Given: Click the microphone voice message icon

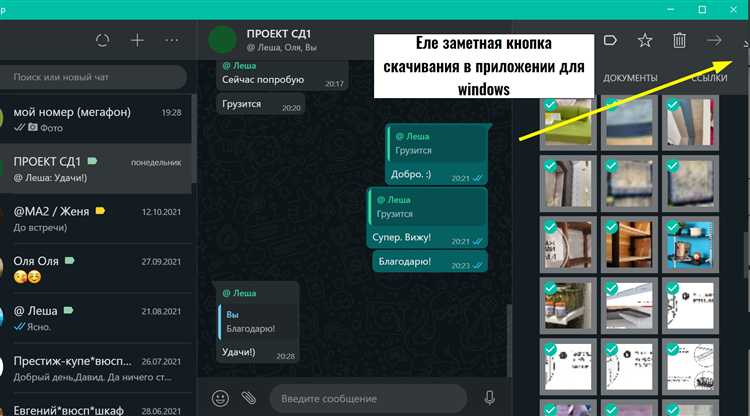Looking at the screenshot, I should pos(489,398).
